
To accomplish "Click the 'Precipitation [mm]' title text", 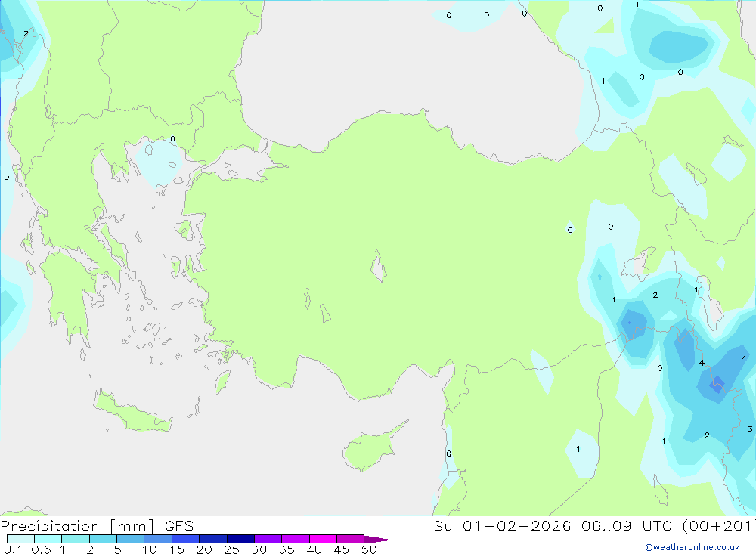I will tap(77, 526).
